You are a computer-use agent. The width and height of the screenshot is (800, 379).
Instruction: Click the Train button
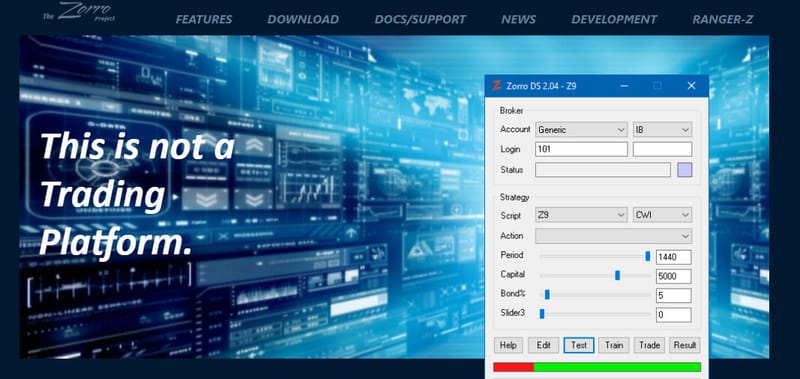tap(614, 345)
